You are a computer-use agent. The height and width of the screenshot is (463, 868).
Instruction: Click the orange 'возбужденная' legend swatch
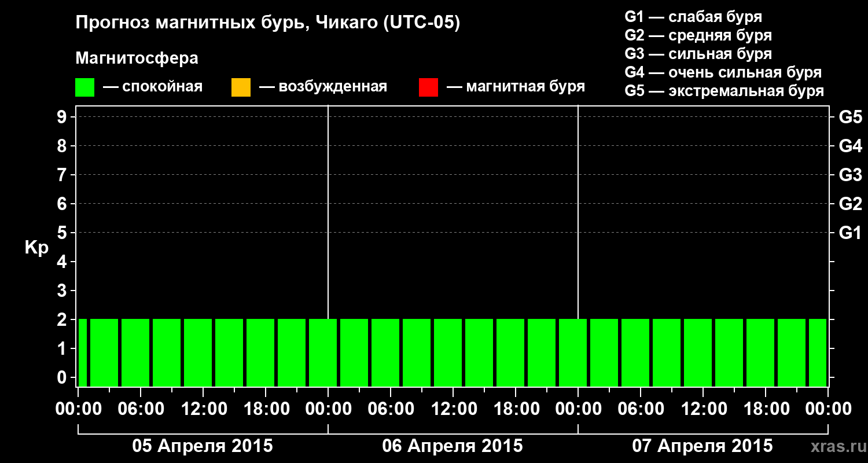(x=241, y=87)
